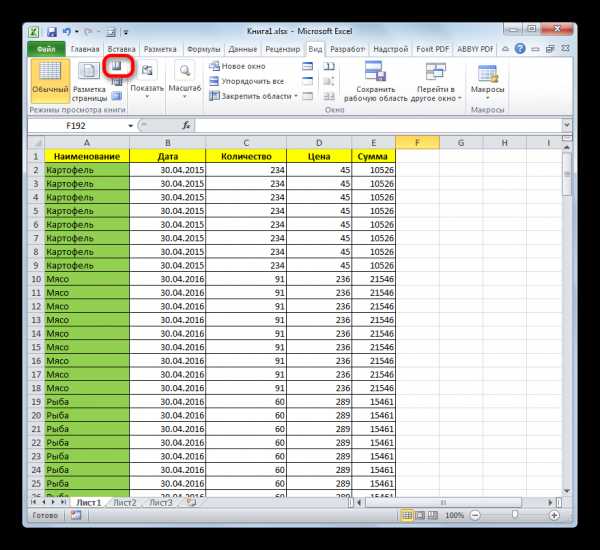Click the Save icon in quick access toolbar
This screenshot has width=600, height=550.
52,32
